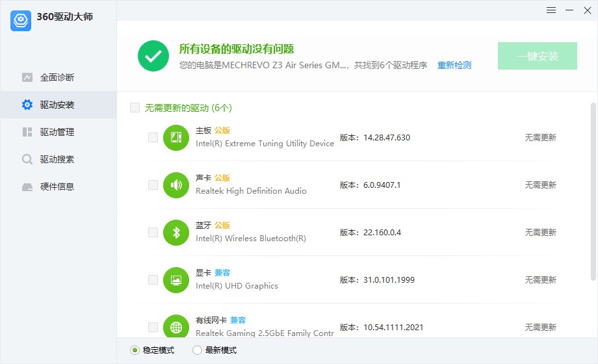Check the Realtek High Definition Audio checkbox
Screen dimensions: 598x364
[153, 185]
